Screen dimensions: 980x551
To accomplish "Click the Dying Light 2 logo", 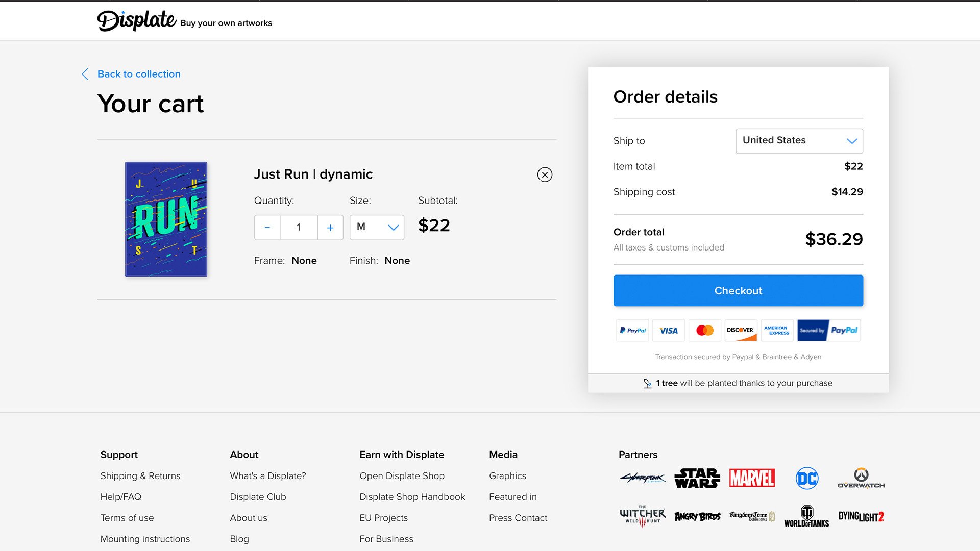I will tap(861, 516).
